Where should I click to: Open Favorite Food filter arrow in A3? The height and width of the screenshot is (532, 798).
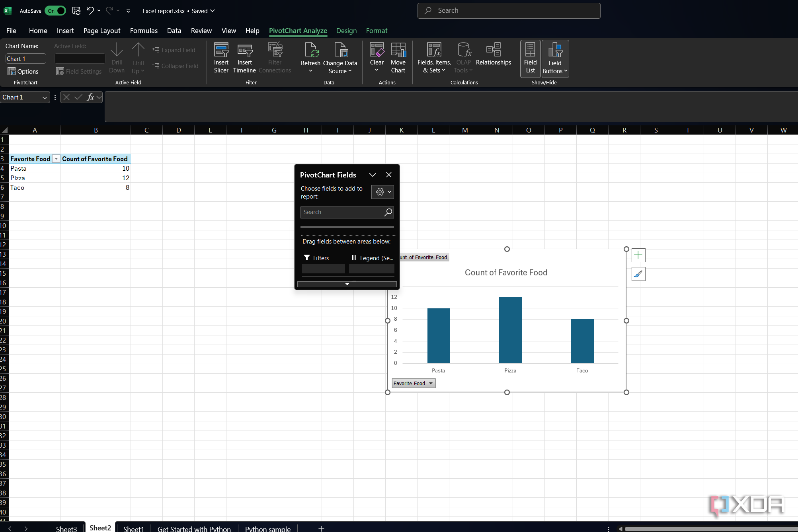pyautogui.click(x=56, y=159)
